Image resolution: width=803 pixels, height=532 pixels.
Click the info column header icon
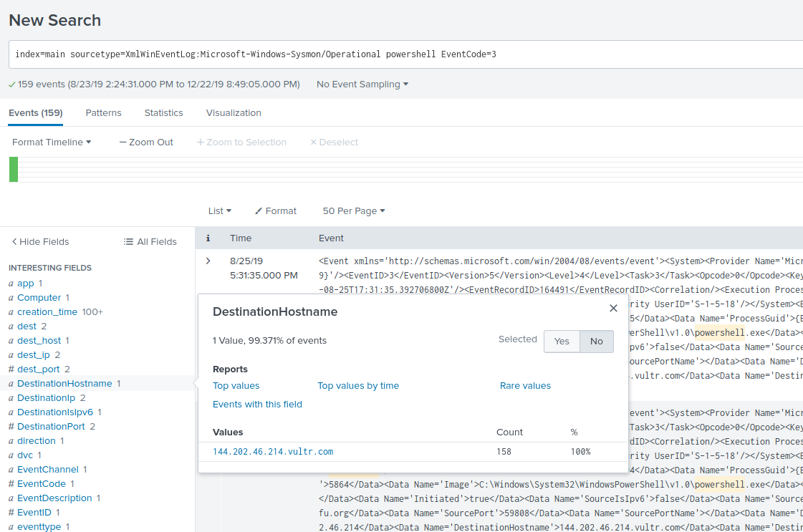tap(208, 238)
